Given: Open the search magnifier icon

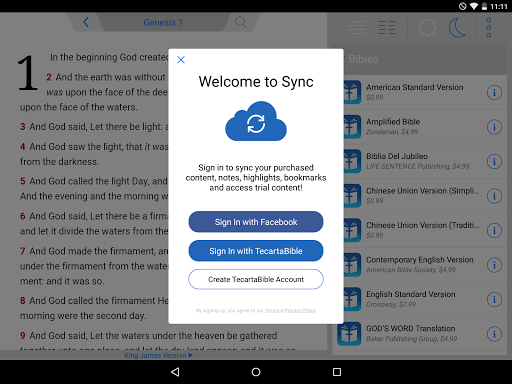Looking at the screenshot, I should [241, 22].
